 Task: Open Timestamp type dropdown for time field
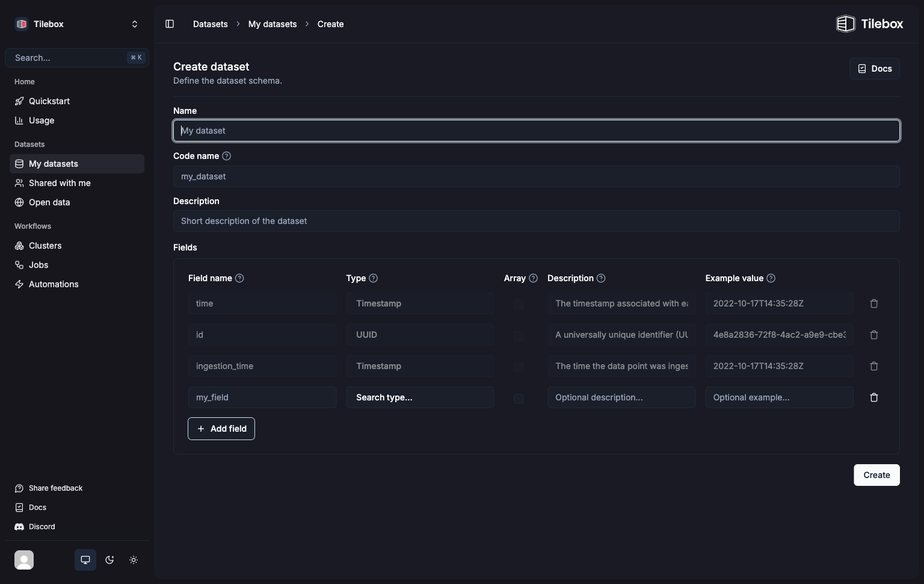coord(420,303)
